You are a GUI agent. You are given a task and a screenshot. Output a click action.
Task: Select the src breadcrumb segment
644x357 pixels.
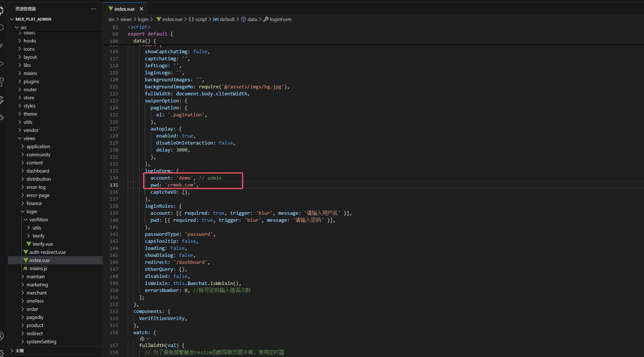[x=112, y=19]
